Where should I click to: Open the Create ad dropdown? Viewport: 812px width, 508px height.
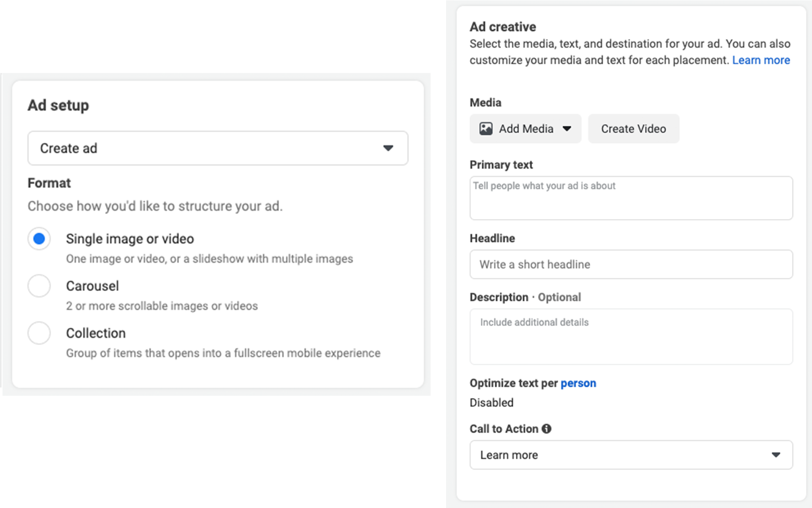[217, 148]
